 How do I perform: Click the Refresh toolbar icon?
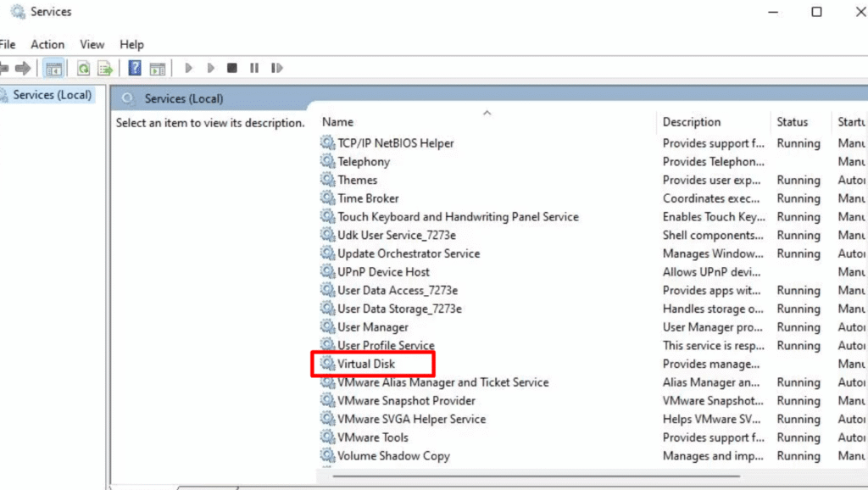tap(83, 69)
